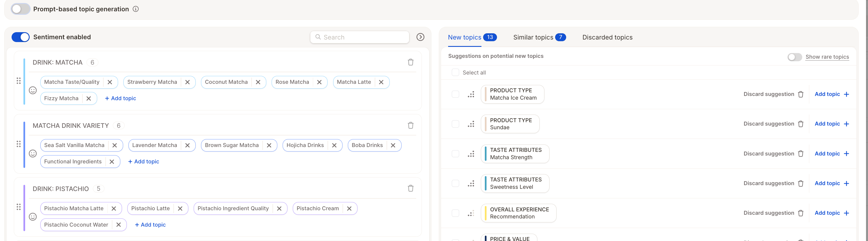Check the Select all checkbox
Image resolution: width=868 pixels, height=241 pixels.
(x=455, y=72)
